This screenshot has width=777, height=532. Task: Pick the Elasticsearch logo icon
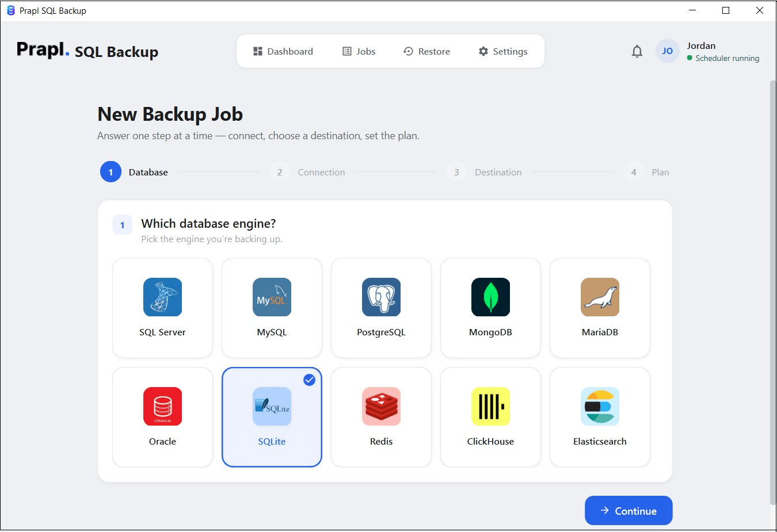point(600,406)
